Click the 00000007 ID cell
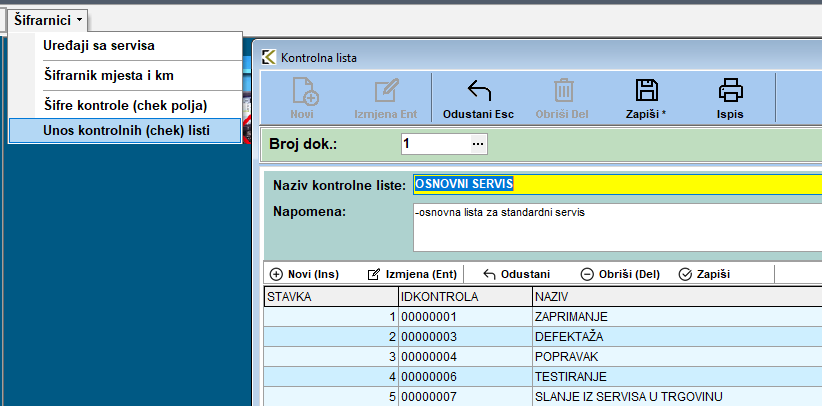This screenshot has width=822, height=406. tap(465, 396)
